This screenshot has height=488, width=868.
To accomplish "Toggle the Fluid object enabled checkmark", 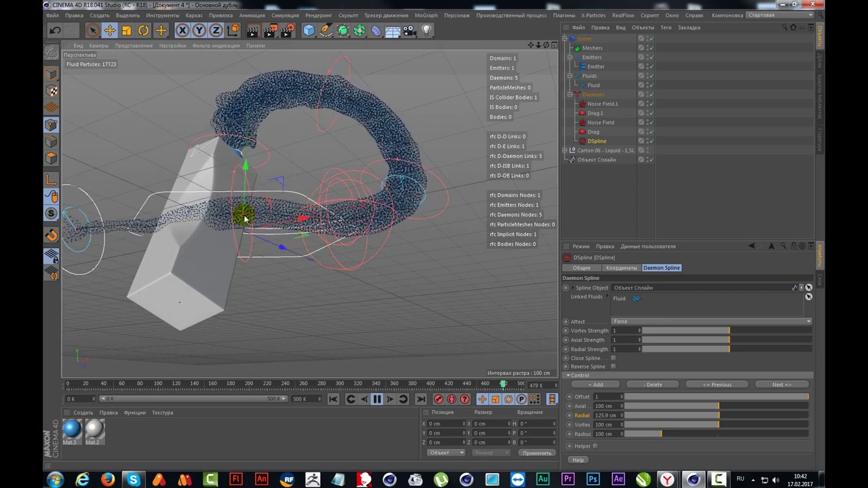I will tap(650, 85).
